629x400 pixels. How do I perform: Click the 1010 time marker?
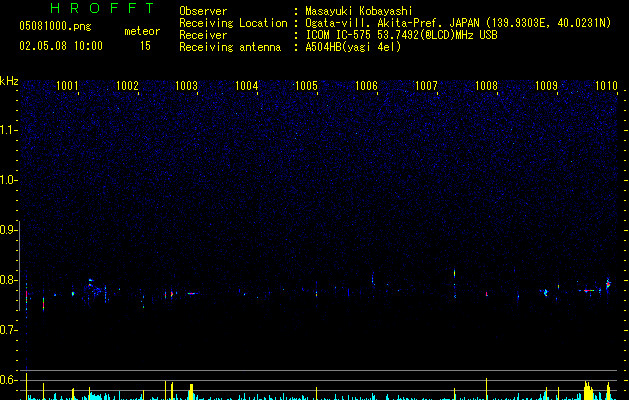click(606, 86)
